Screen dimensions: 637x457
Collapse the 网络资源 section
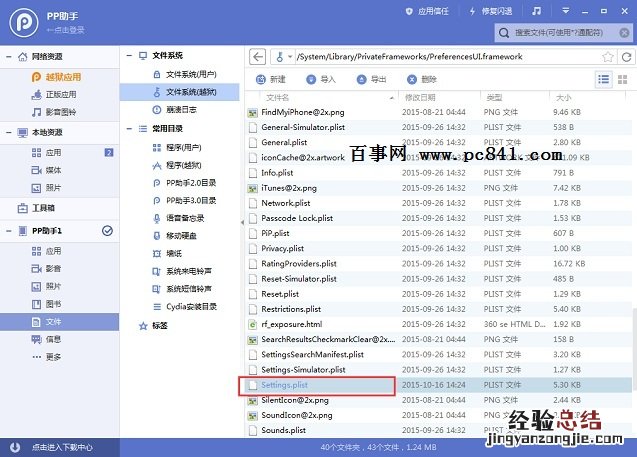(x=9, y=57)
